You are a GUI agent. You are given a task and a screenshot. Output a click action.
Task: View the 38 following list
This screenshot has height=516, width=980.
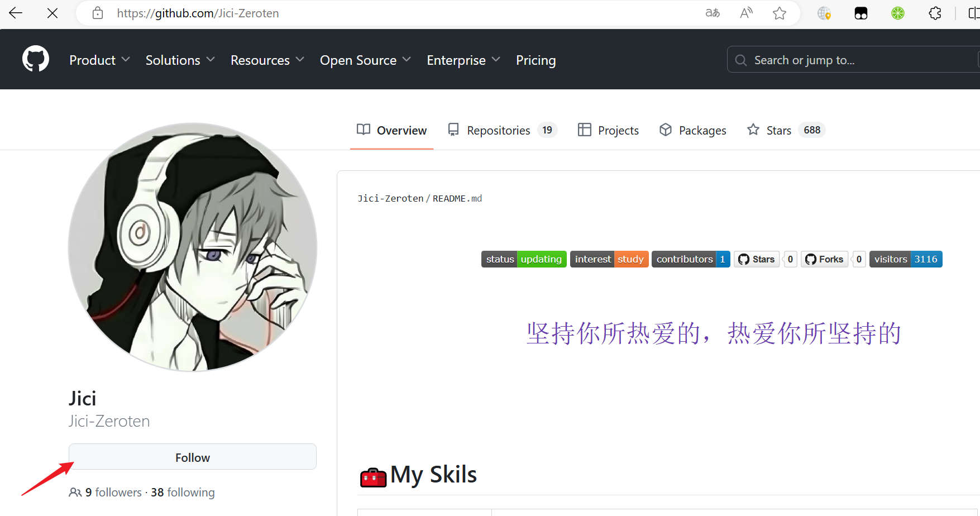pyautogui.click(x=183, y=492)
